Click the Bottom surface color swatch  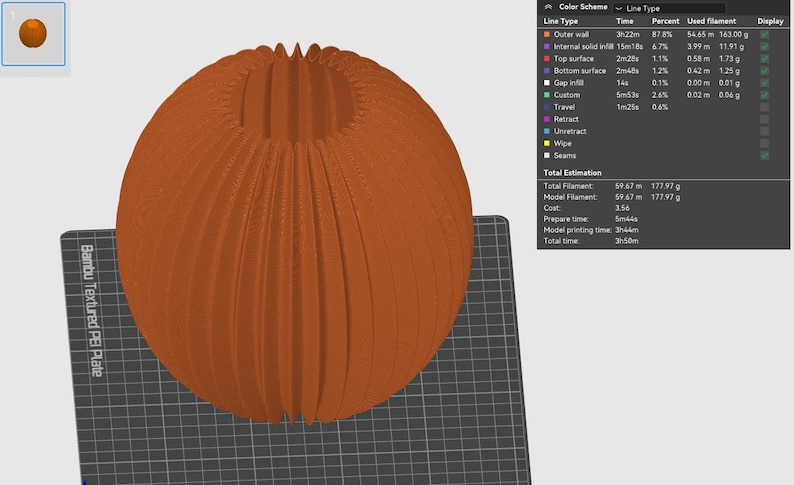click(x=547, y=71)
